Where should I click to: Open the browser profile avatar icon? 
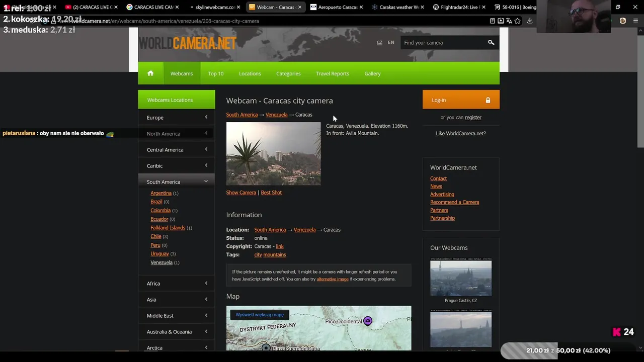coord(623,21)
